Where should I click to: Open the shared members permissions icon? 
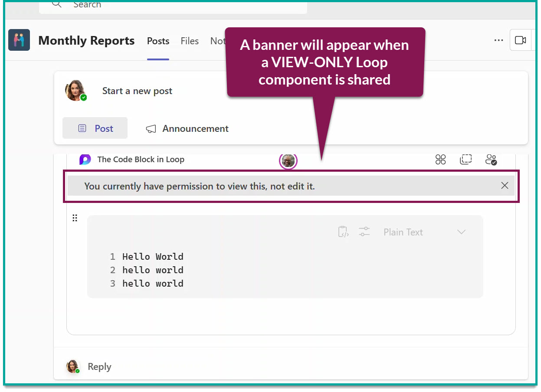(491, 160)
